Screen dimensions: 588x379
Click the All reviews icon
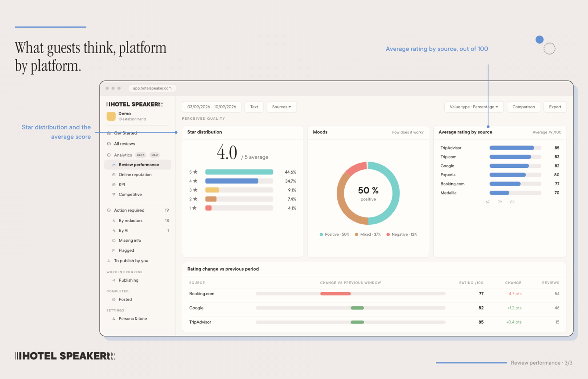tap(109, 144)
